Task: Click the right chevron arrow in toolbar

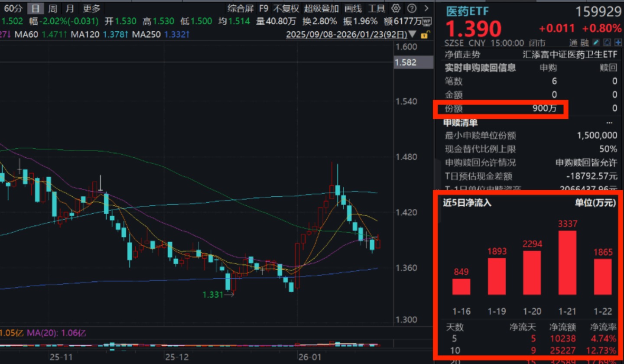Action: (427, 8)
